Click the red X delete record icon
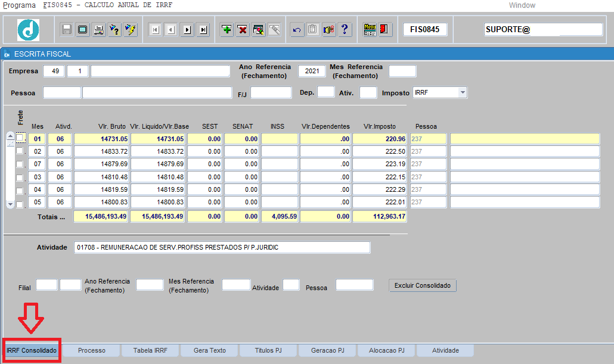 [x=243, y=29]
